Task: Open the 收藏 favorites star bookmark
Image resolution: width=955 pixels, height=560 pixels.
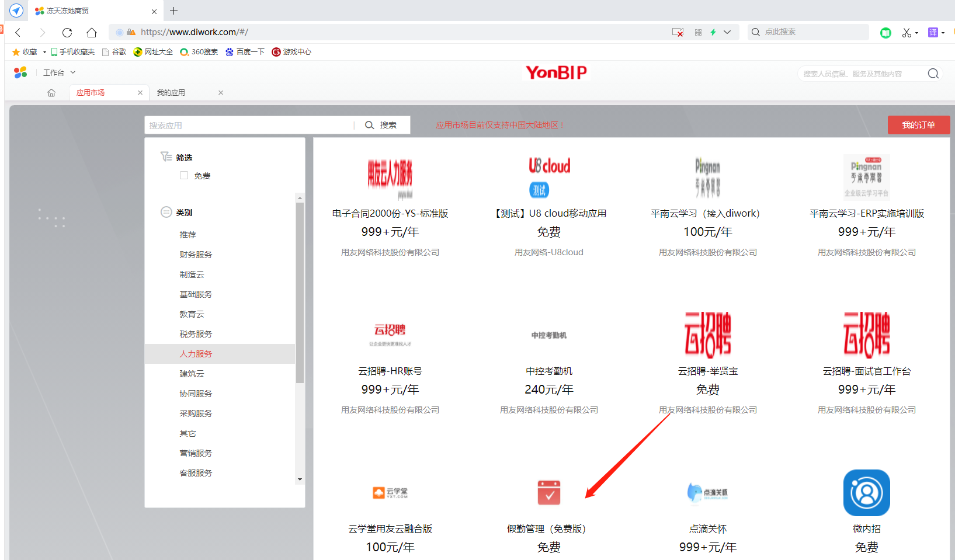Action: click(25, 52)
